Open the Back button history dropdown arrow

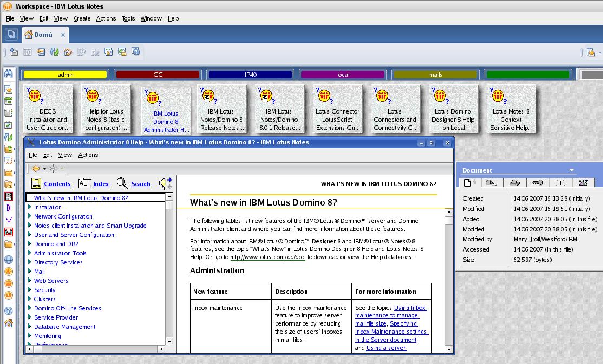(44, 168)
